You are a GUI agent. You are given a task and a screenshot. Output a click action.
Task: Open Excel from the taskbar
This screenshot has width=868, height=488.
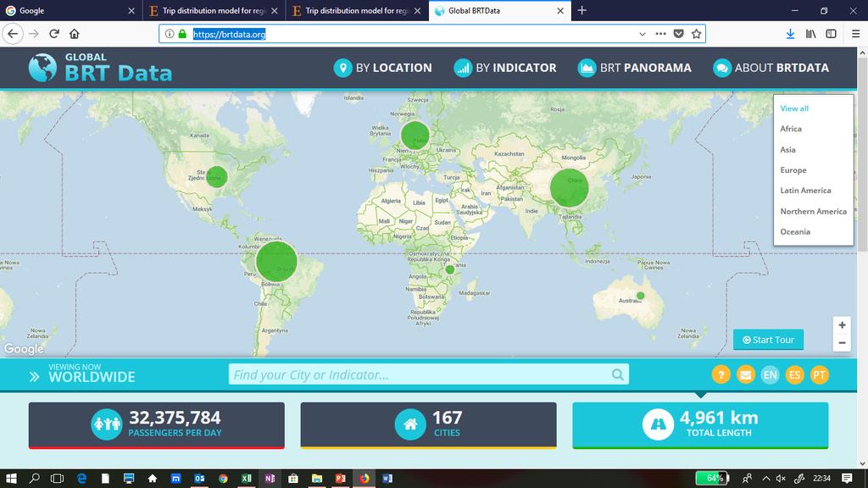[x=247, y=478]
